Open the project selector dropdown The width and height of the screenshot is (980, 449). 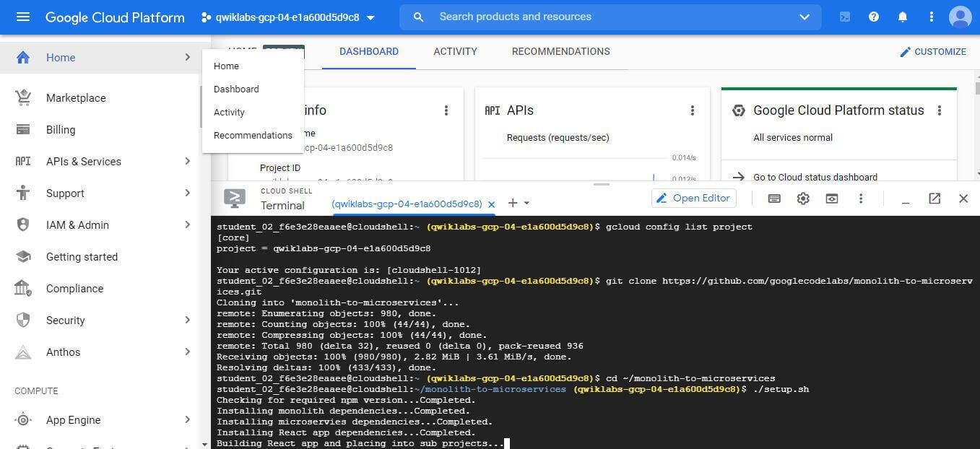point(289,17)
